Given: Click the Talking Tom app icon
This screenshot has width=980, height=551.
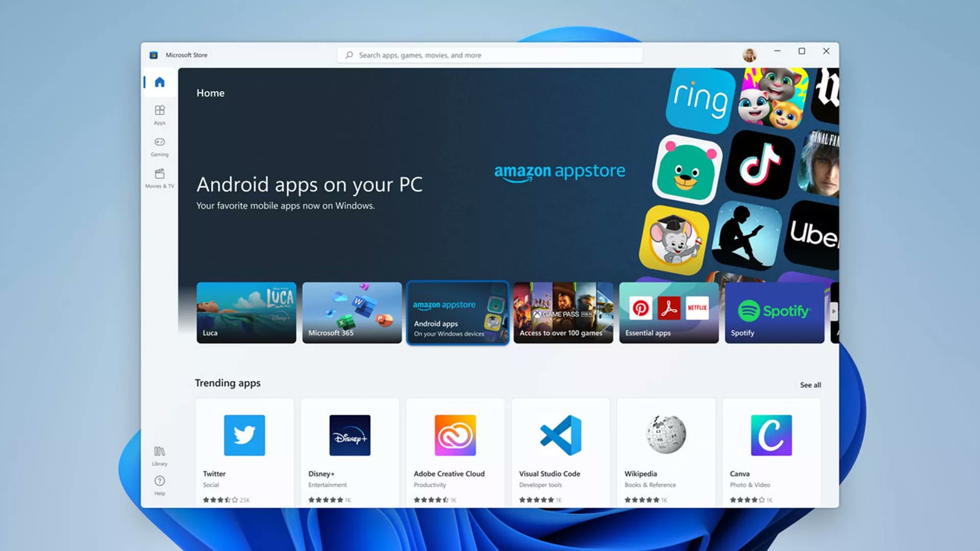Looking at the screenshot, I should click(x=772, y=98).
